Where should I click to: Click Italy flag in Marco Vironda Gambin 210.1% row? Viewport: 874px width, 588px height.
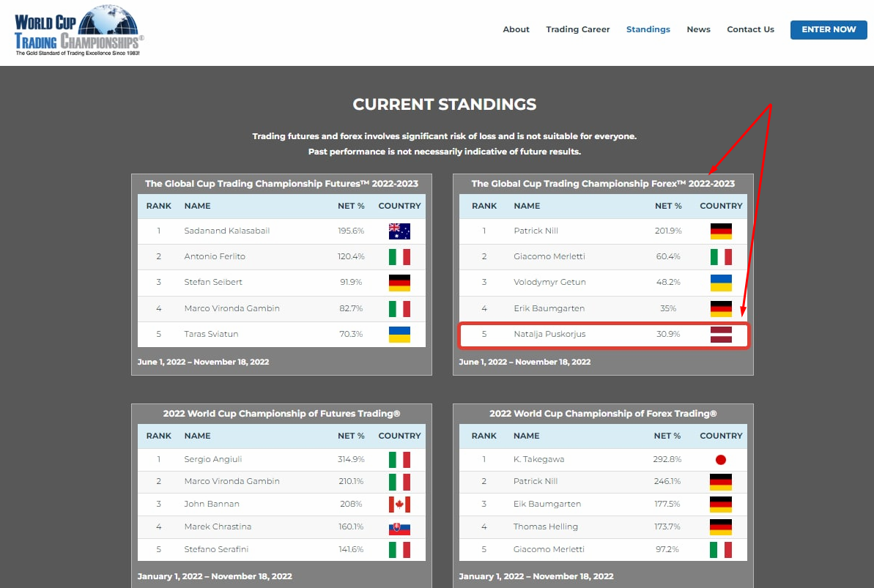[x=399, y=482]
